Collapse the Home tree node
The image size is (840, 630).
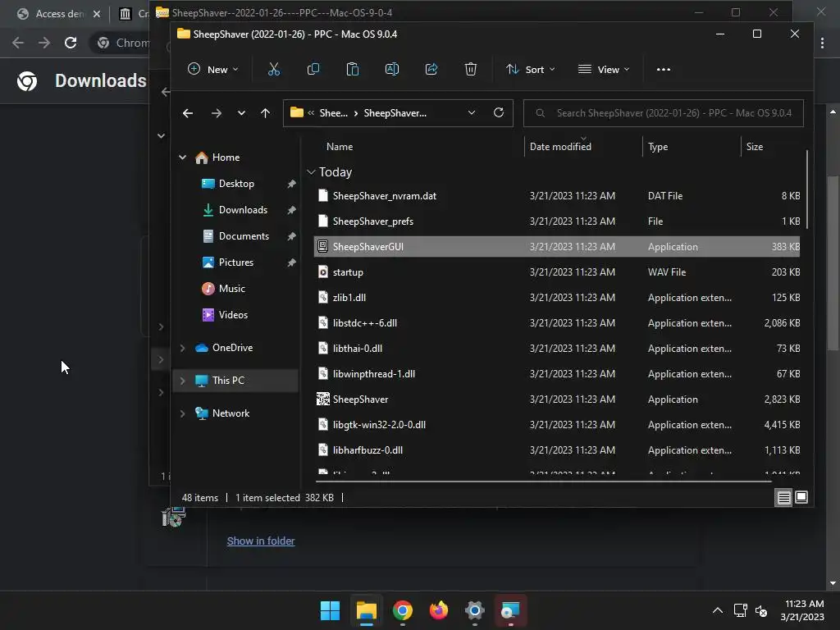point(183,157)
